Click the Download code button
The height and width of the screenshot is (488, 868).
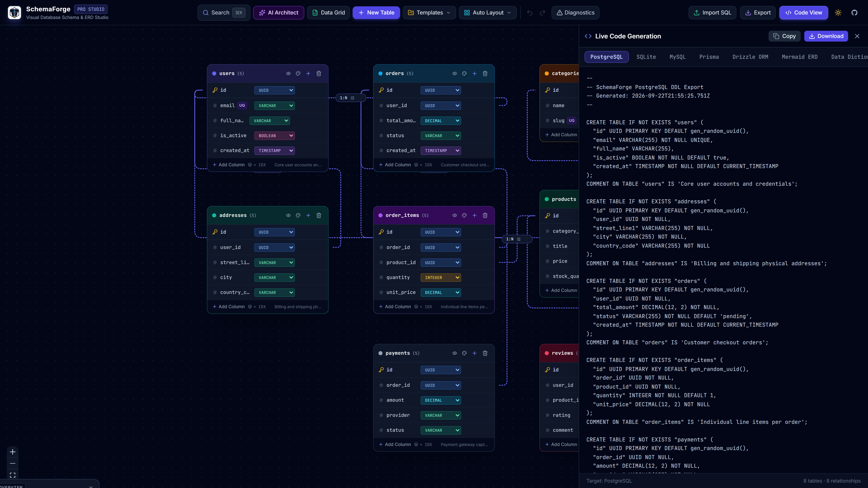point(826,36)
